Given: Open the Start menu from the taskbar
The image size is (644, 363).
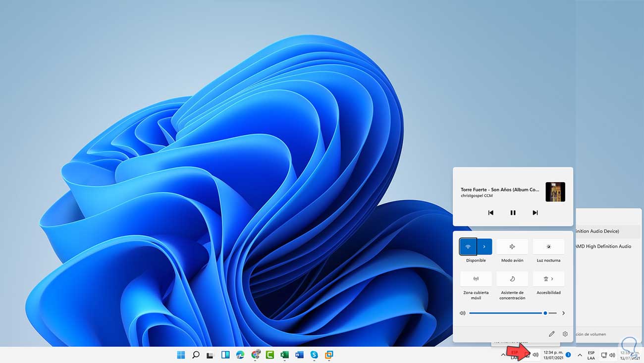Looking at the screenshot, I should [181, 355].
